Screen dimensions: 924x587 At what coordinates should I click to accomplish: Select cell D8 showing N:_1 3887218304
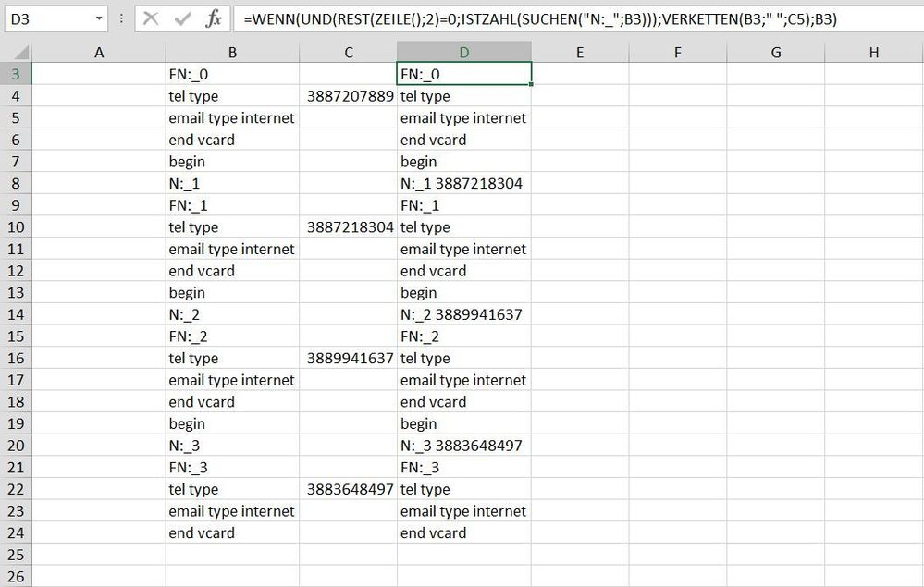(463, 183)
